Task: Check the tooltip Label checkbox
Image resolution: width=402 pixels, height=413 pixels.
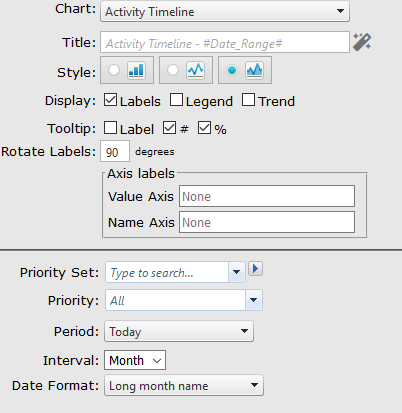Action: coord(110,128)
